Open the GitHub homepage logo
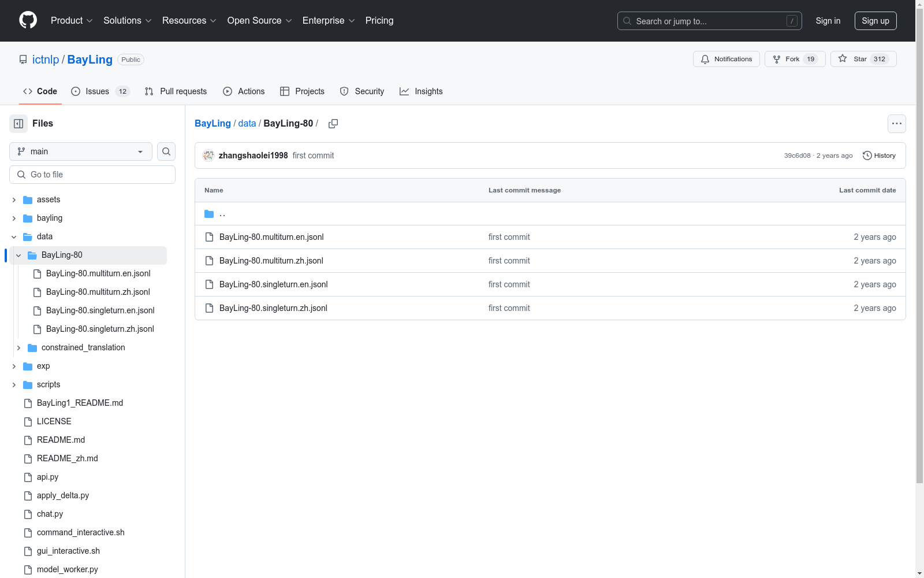The width and height of the screenshot is (924, 578). pos(28,20)
